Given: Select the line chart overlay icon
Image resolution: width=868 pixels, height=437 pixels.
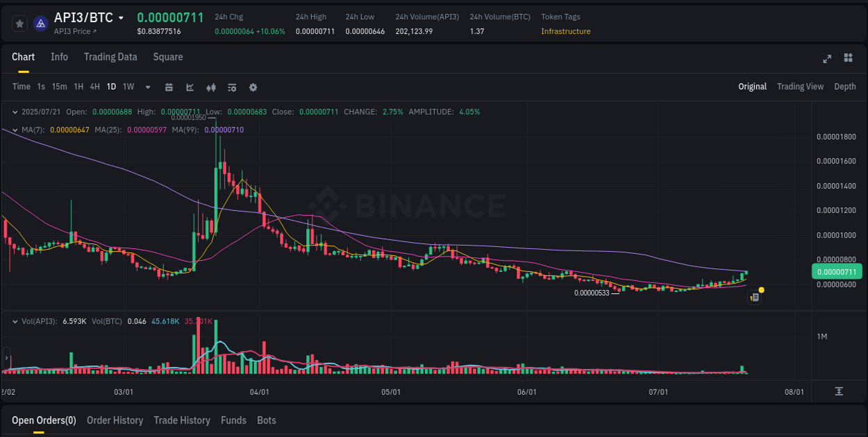Looking at the screenshot, I should pyautogui.click(x=190, y=87).
